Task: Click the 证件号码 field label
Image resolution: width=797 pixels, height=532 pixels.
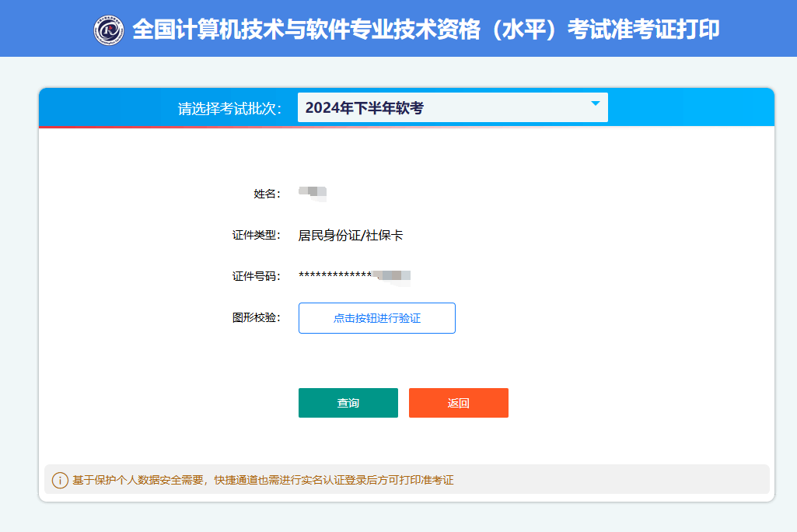Action: 256,276
